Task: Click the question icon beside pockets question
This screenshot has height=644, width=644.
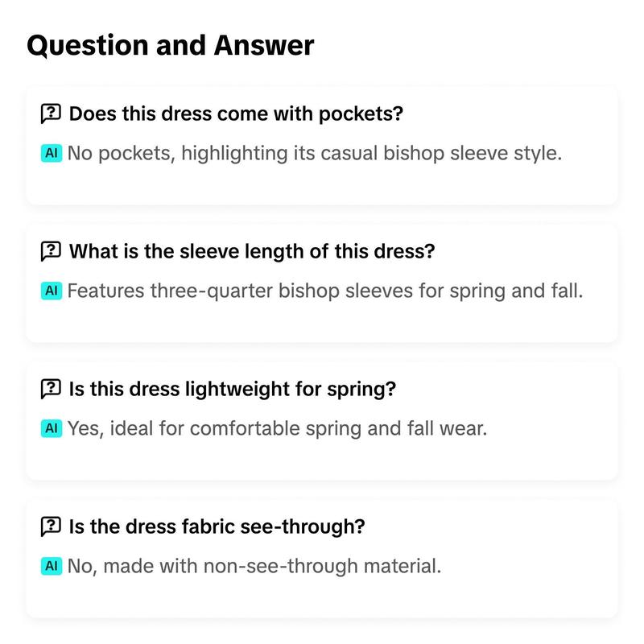Action: click(51, 114)
